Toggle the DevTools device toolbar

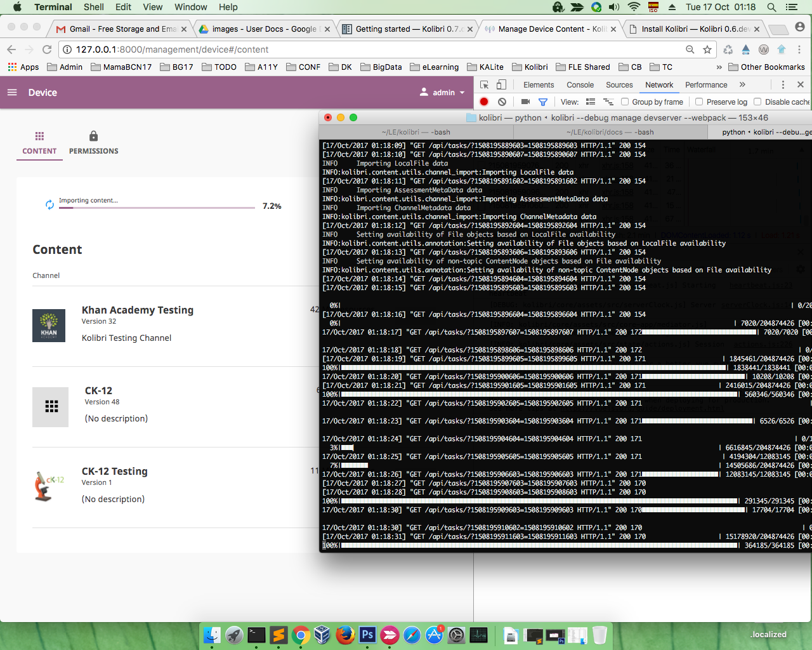(x=501, y=85)
